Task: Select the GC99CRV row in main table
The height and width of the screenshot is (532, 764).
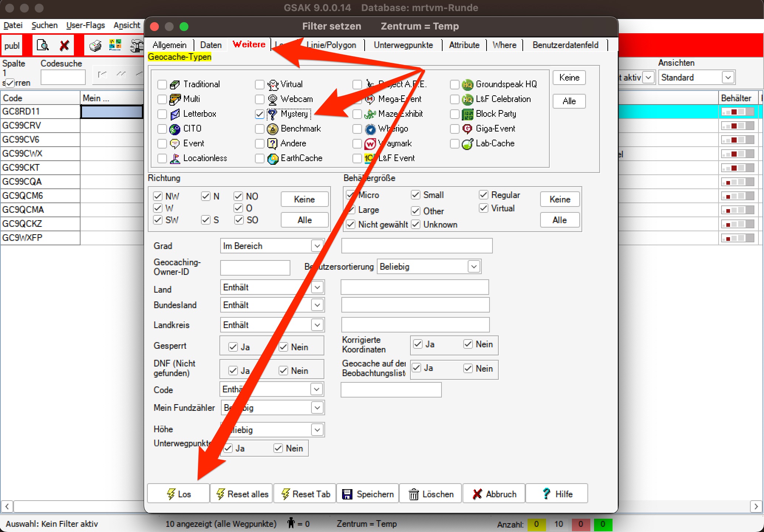Action: (40, 126)
